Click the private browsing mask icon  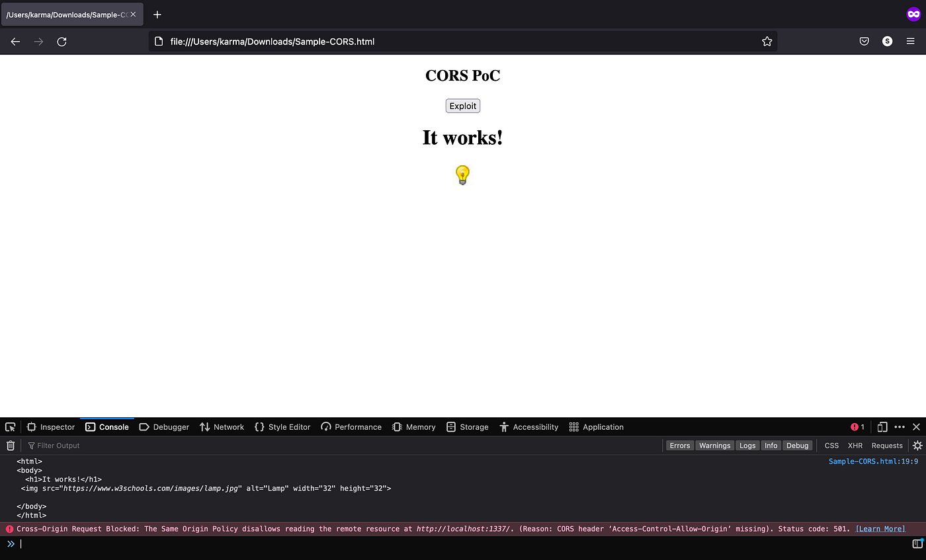[x=913, y=15]
